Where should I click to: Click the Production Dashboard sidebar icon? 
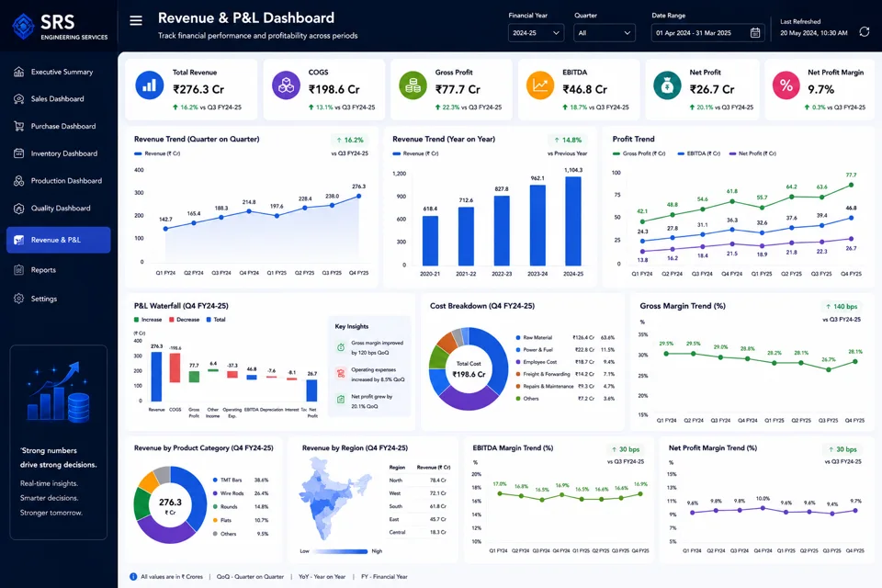point(18,181)
